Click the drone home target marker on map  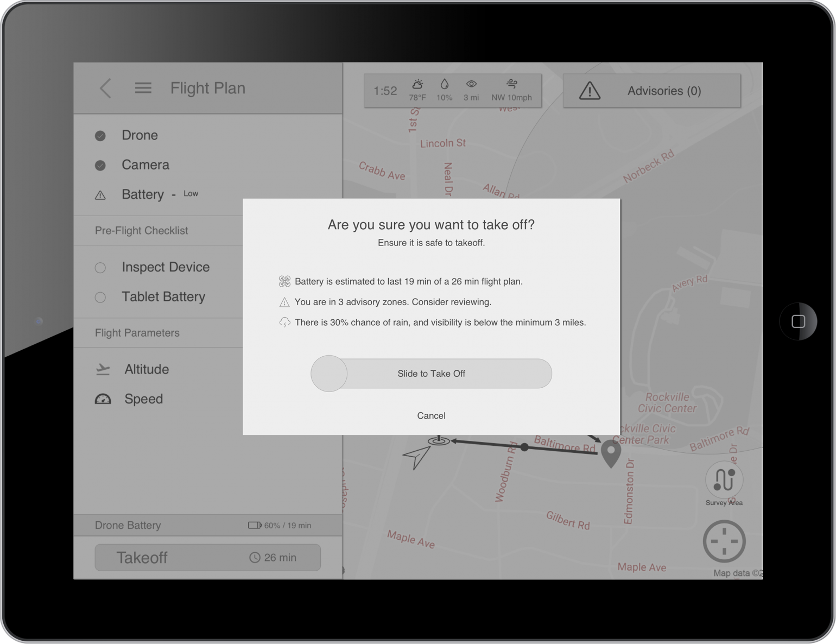tap(439, 440)
